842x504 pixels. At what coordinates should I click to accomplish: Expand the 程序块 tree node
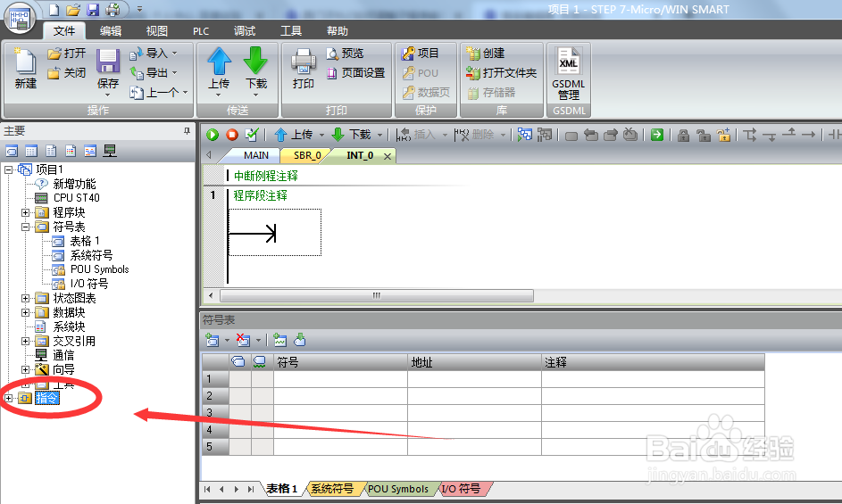[x=25, y=212]
